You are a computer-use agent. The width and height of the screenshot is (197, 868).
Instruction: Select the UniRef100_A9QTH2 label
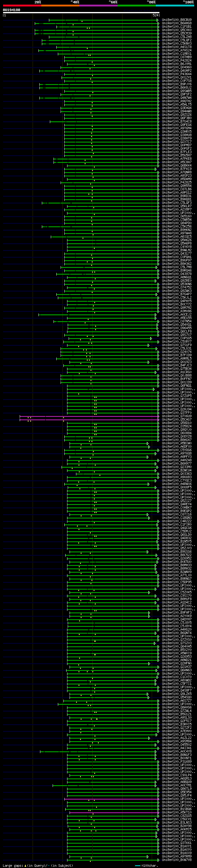(176, 101)
